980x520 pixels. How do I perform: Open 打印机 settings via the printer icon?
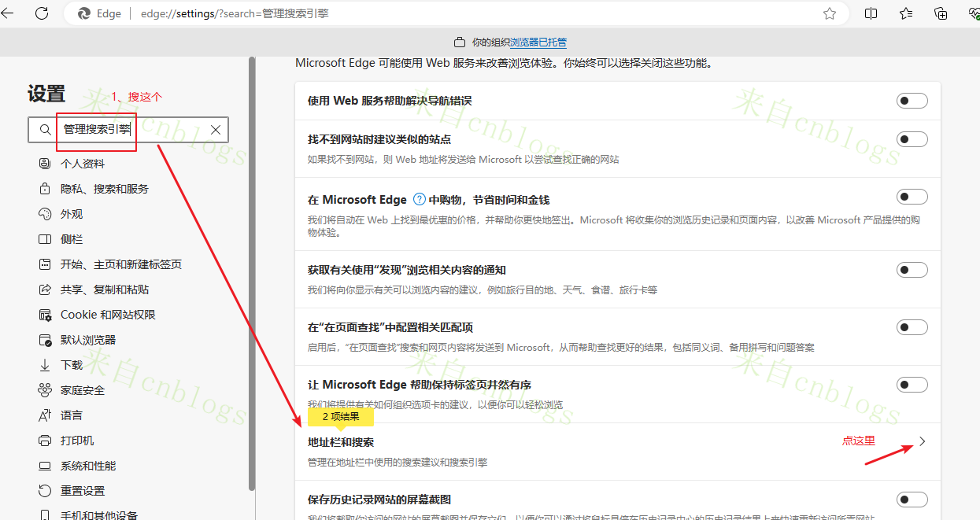point(45,440)
